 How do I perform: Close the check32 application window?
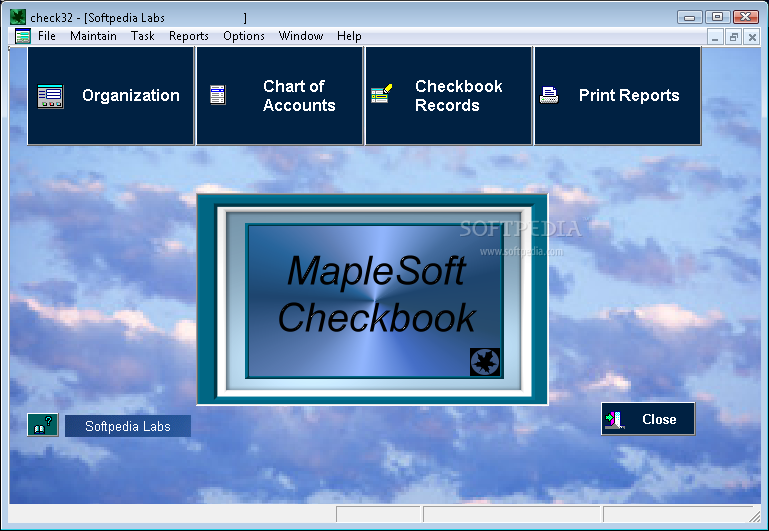746,17
